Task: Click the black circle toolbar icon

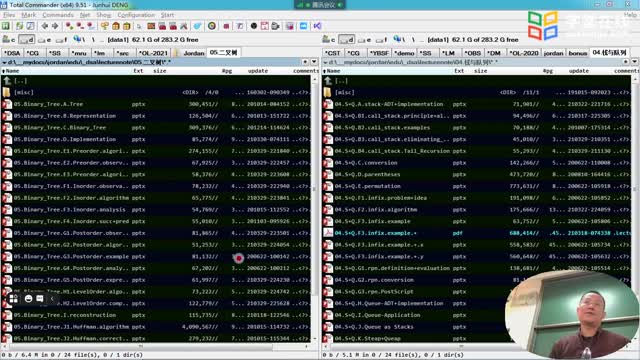Action: tap(253, 26)
